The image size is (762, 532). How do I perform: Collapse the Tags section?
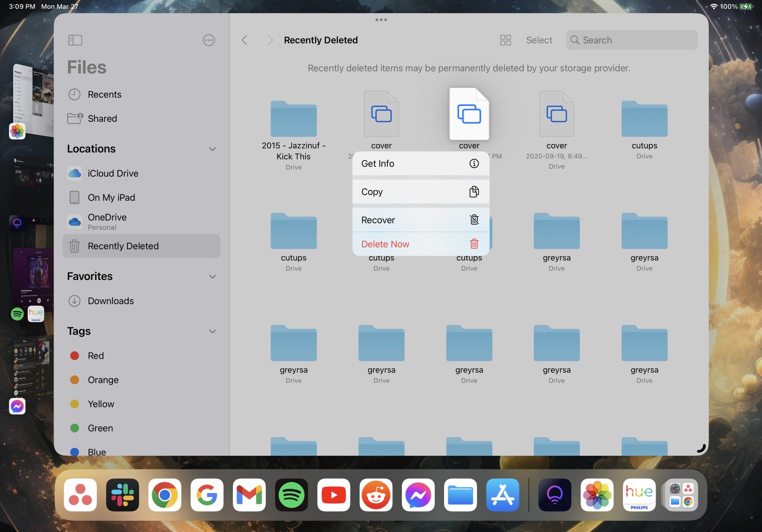212,331
